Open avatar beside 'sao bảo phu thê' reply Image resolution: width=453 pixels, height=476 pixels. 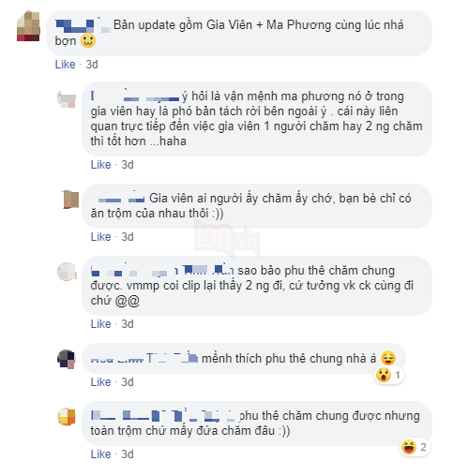point(67,272)
